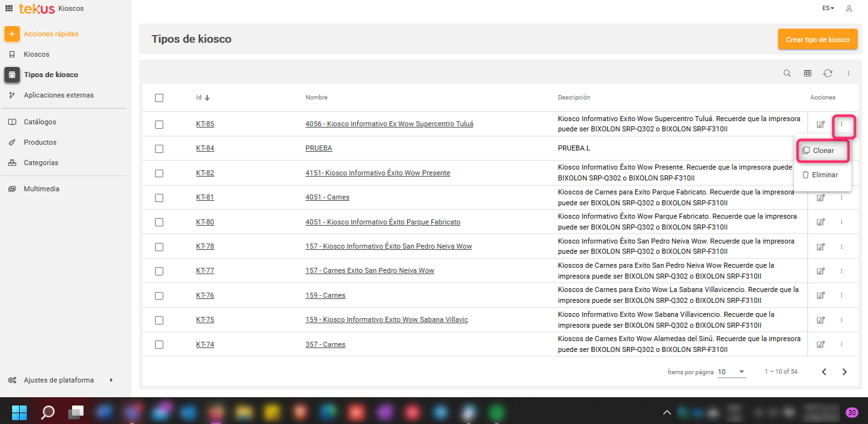Open the ES language dropdown
868x424 pixels.
click(x=828, y=8)
